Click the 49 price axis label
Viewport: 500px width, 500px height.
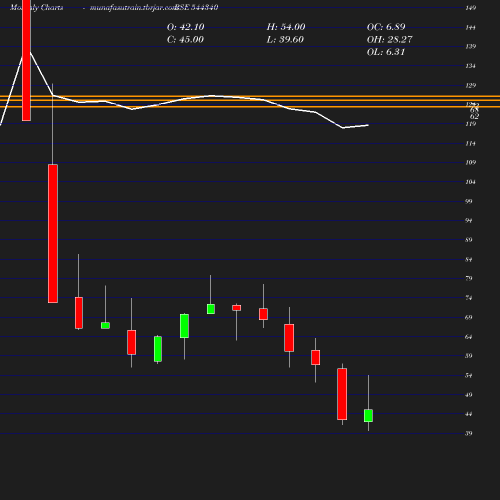(x=469, y=395)
